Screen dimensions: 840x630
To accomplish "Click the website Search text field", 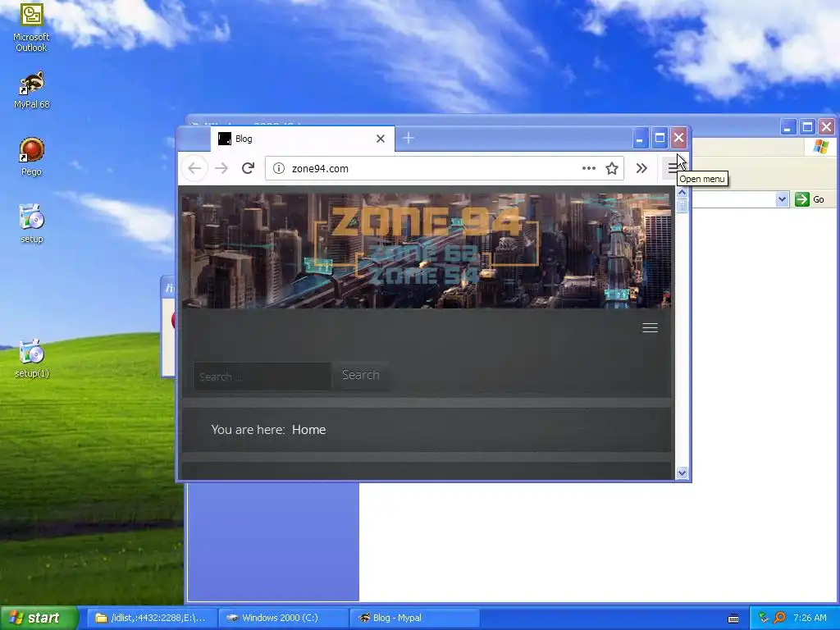I will pyautogui.click(x=262, y=376).
